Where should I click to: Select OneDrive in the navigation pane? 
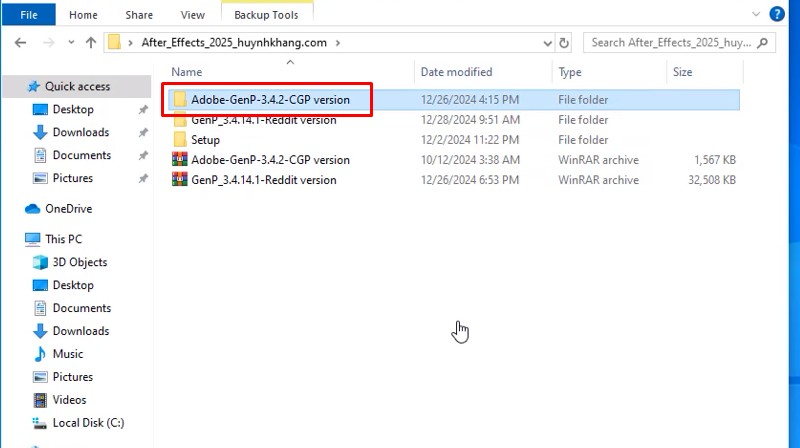68,209
